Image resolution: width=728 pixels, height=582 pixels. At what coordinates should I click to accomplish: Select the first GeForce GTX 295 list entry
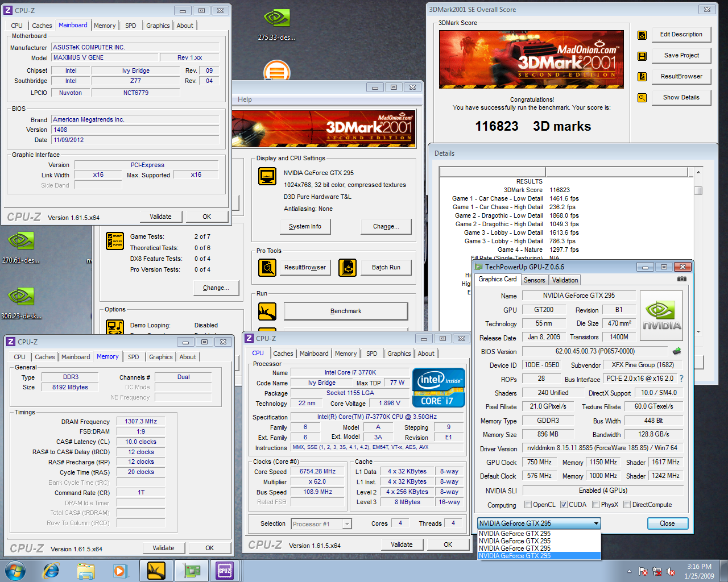(539, 534)
